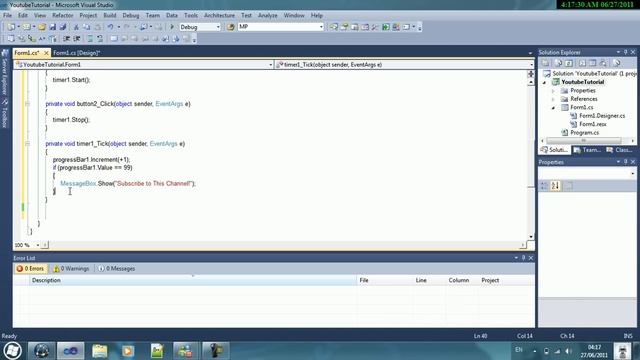The height and width of the screenshot is (360, 640).
Task: Open the Windows Start button
Action: tap(12, 351)
